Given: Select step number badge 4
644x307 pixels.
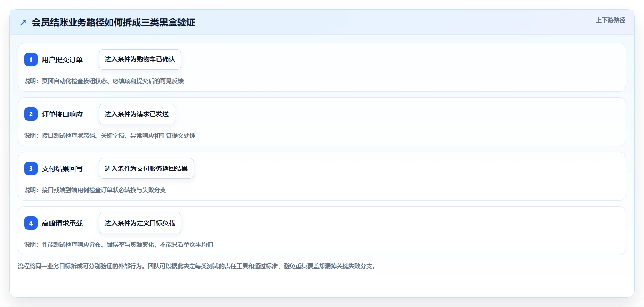Looking at the screenshot, I should [31, 223].
